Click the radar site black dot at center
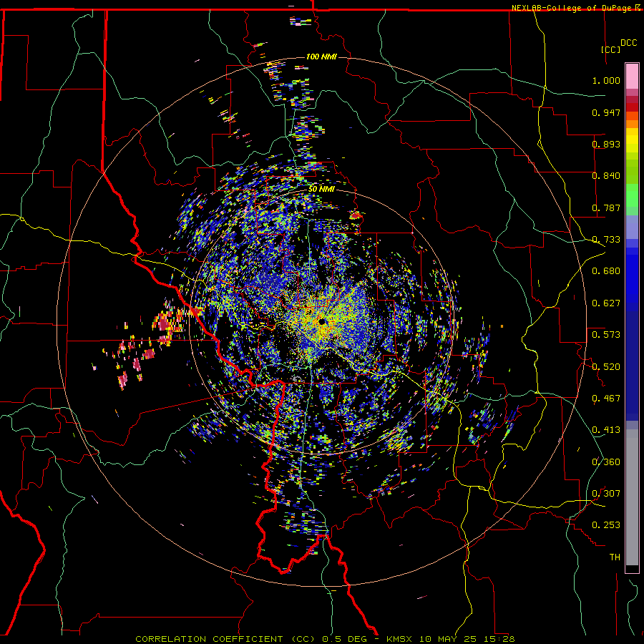This screenshot has width=644, height=644. (323, 321)
